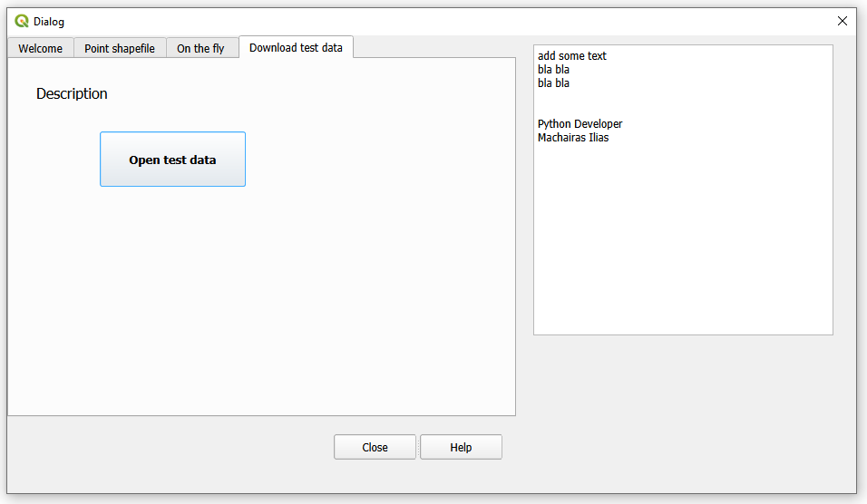Click the 'Python Developer' text line
This screenshot has height=504, width=867.
pyautogui.click(x=580, y=124)
